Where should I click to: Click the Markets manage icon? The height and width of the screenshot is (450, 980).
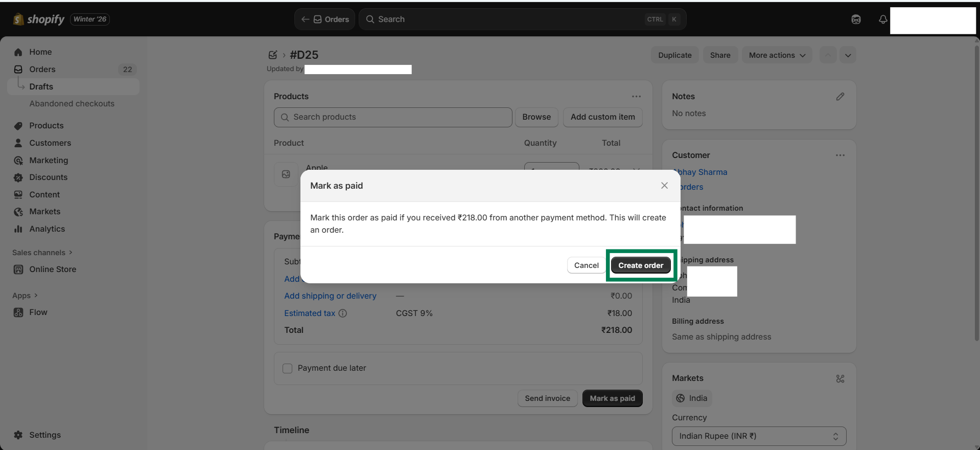(x=840, y=379)
